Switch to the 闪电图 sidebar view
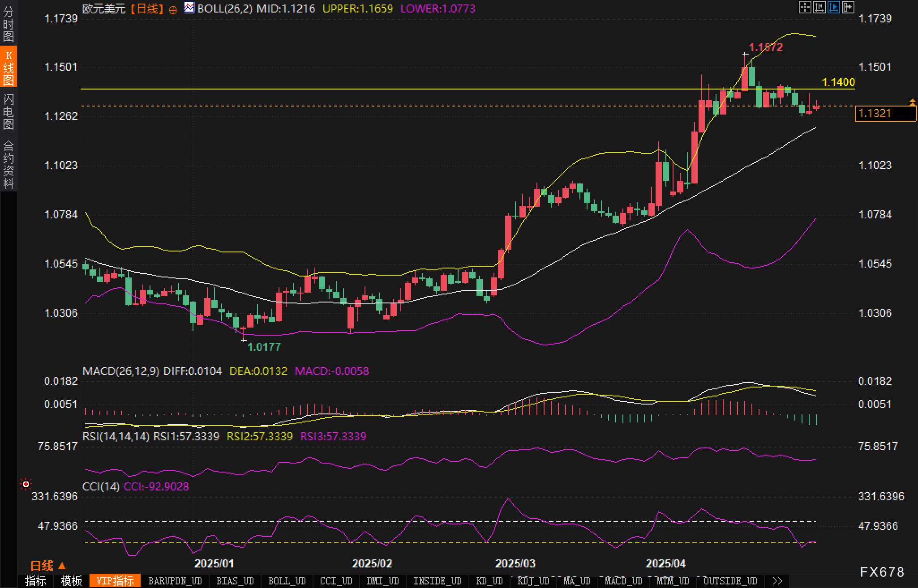The width and height of the screenshot is (918, 588). pyautogui.click(x=9, y=111)
